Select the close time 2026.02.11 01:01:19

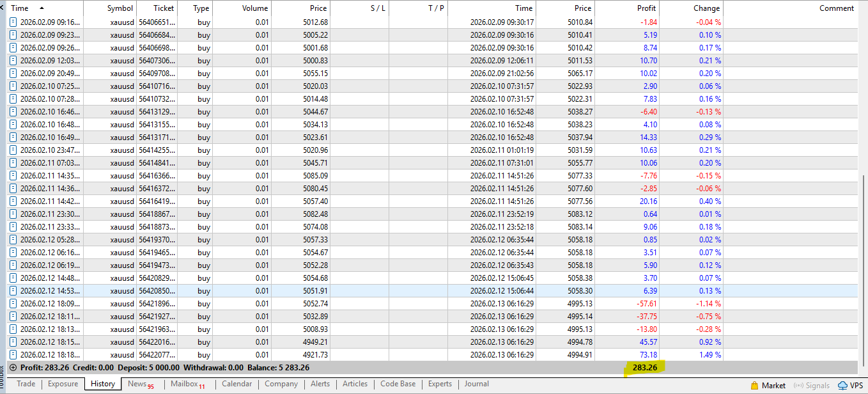[502, 150]
